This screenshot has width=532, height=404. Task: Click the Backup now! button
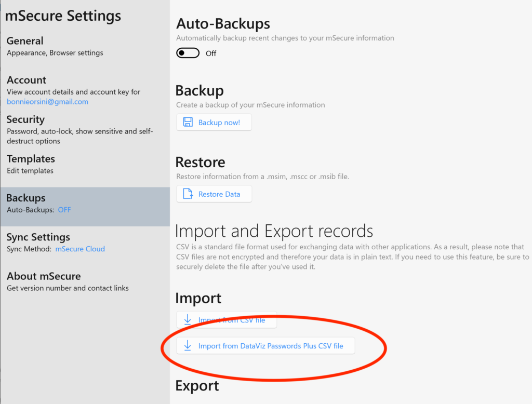[214, 122]
